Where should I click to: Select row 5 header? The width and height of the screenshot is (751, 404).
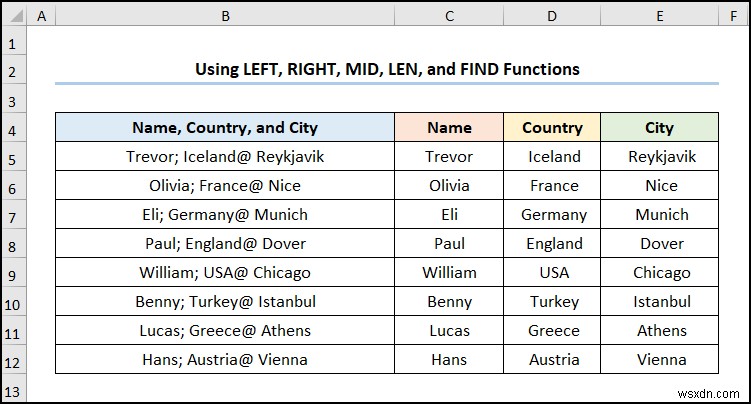(x=13, y=157)
